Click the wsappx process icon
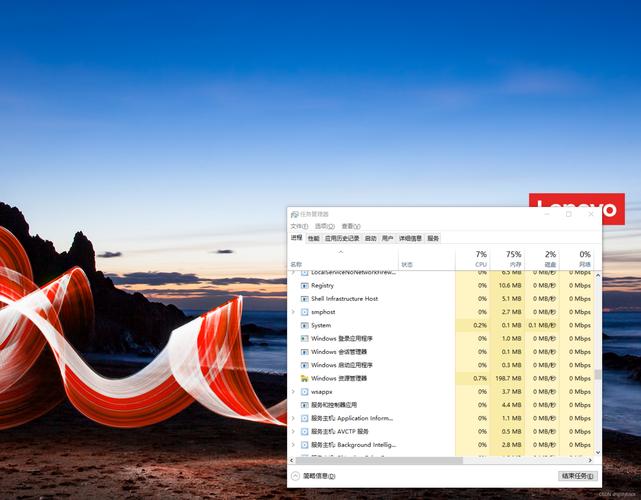 [x=305, y=392]
